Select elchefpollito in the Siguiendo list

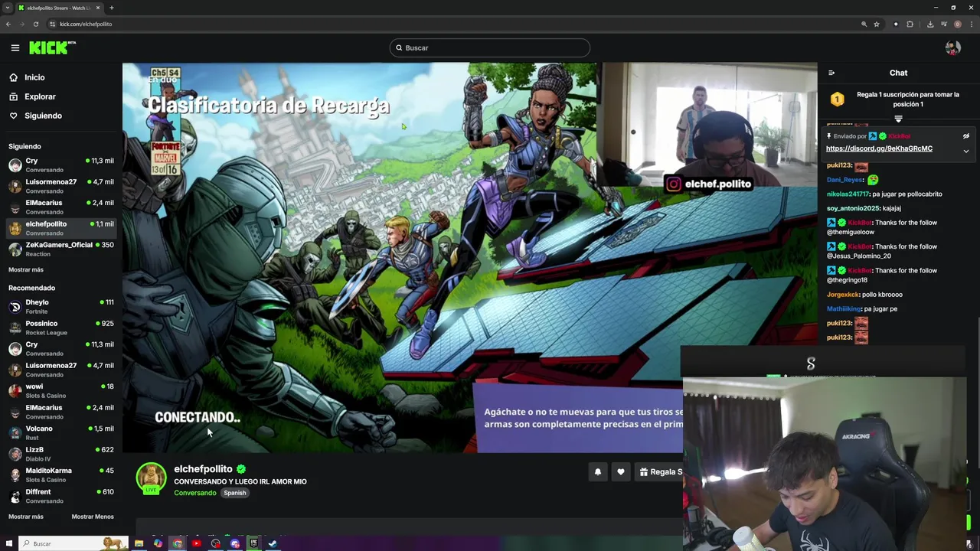tap(61, 228)
